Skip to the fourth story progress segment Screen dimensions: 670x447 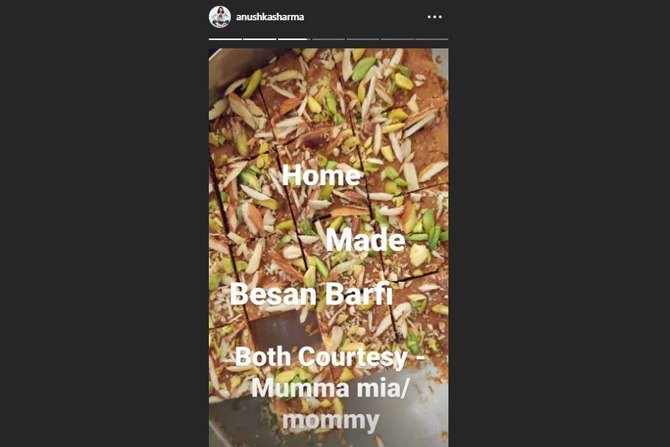click(x=329, y=39)
